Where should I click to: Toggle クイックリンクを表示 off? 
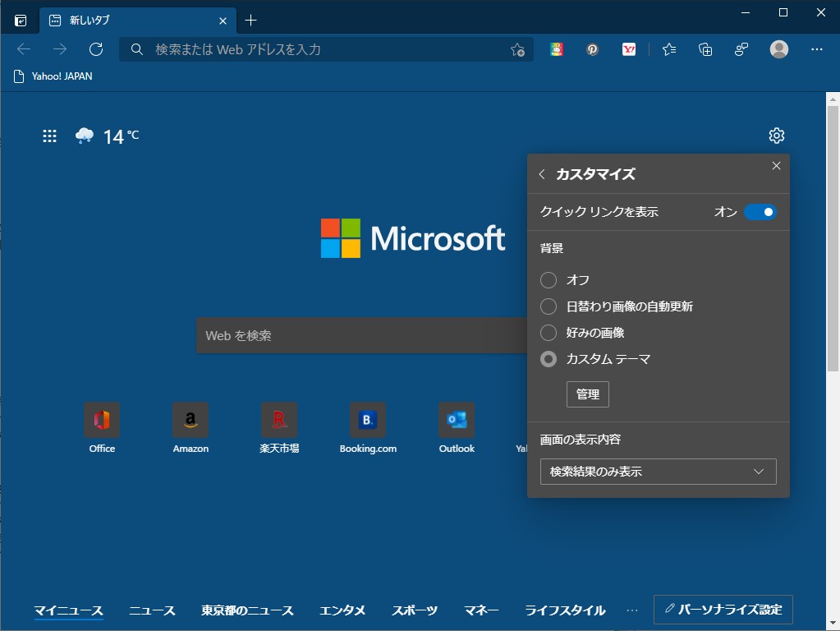[x=761, y=211]
